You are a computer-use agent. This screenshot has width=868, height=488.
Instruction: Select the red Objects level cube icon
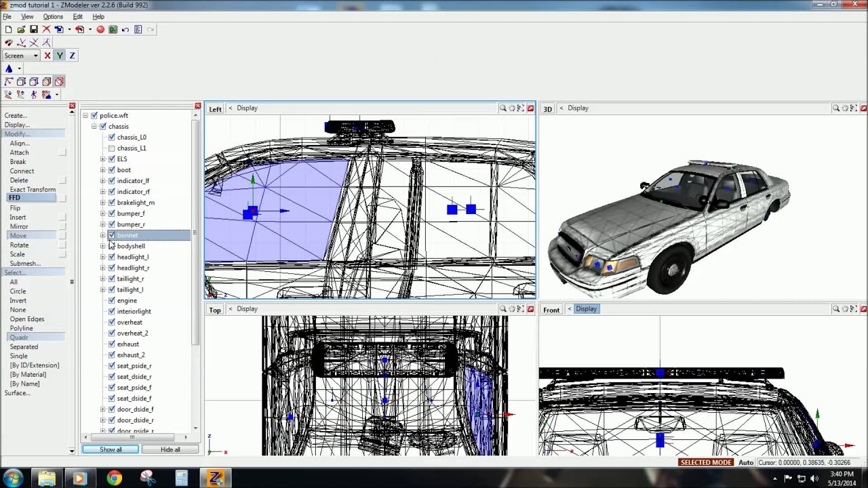59,81
